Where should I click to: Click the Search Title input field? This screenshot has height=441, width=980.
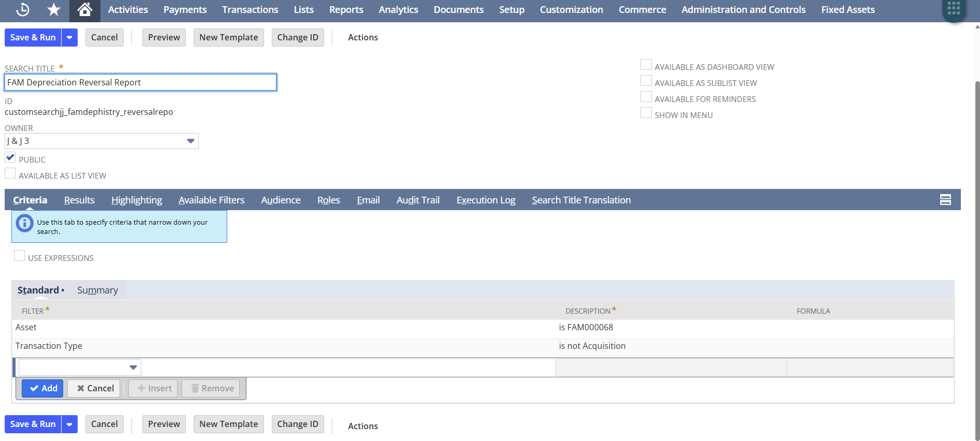pyautogui.click(x=140, y=82)
